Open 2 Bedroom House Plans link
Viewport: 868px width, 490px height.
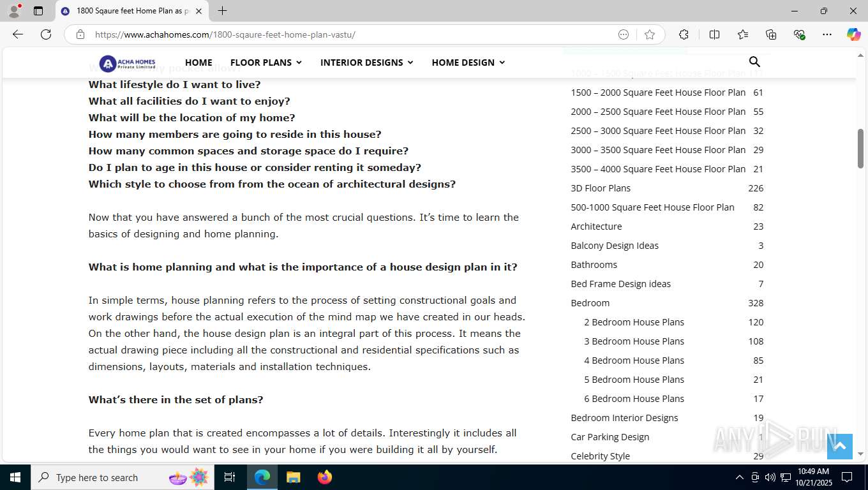coord(634,322)
